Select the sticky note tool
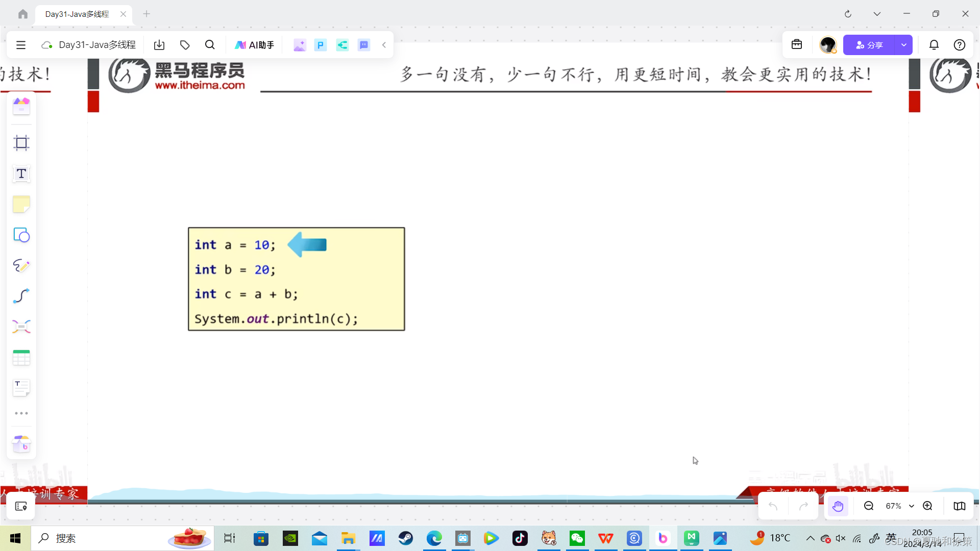This screenshot has height=551, width=980. pos(21,205)
